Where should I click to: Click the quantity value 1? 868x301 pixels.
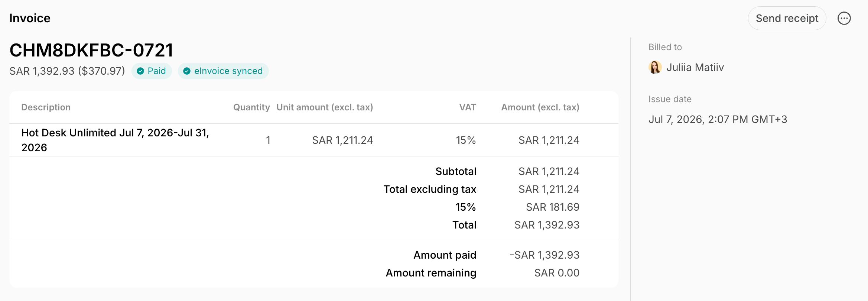pyautogui.click(x=268, y=140)
